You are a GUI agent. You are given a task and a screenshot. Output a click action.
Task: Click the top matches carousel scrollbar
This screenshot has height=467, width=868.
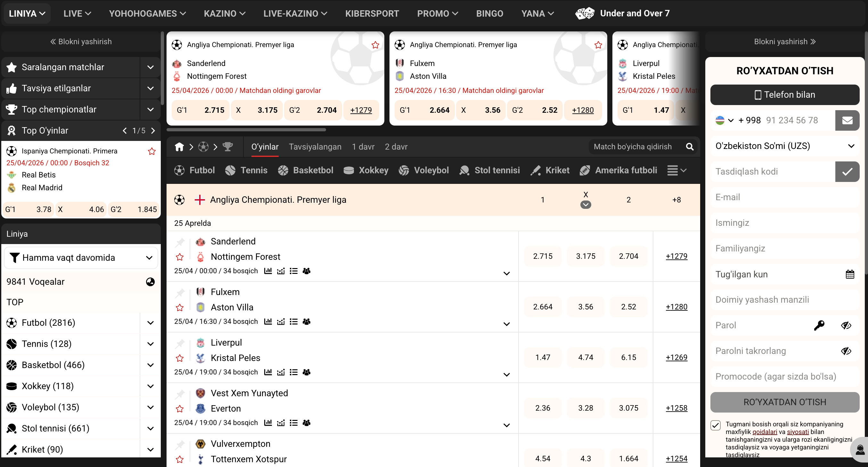(x=246, y=130)
